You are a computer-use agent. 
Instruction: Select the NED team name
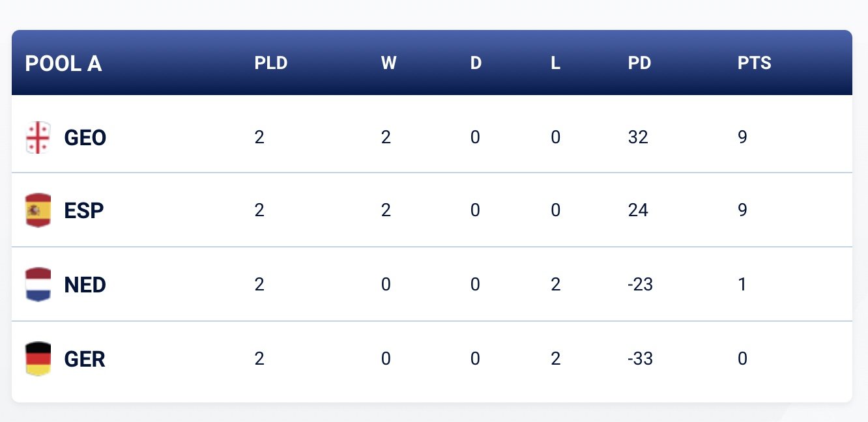click(x=85, y=285)
